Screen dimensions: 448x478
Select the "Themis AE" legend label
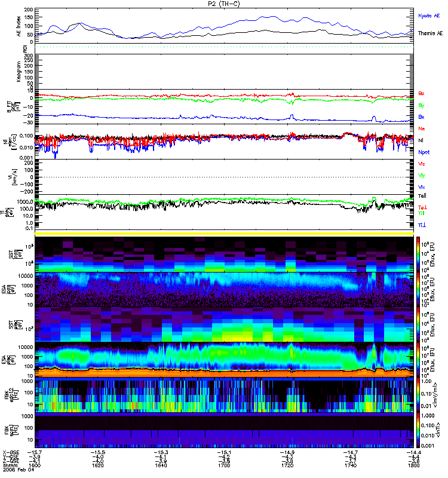(430, 33)
